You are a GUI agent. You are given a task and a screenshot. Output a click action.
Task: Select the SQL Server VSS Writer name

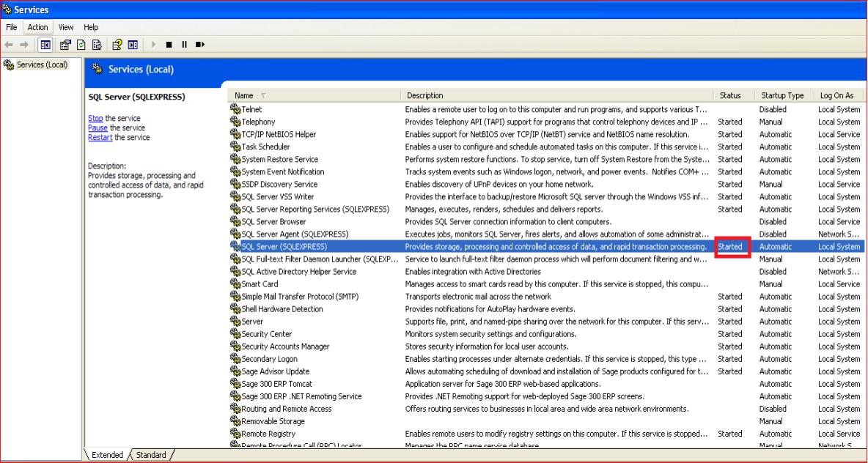(x=277, y=196)
